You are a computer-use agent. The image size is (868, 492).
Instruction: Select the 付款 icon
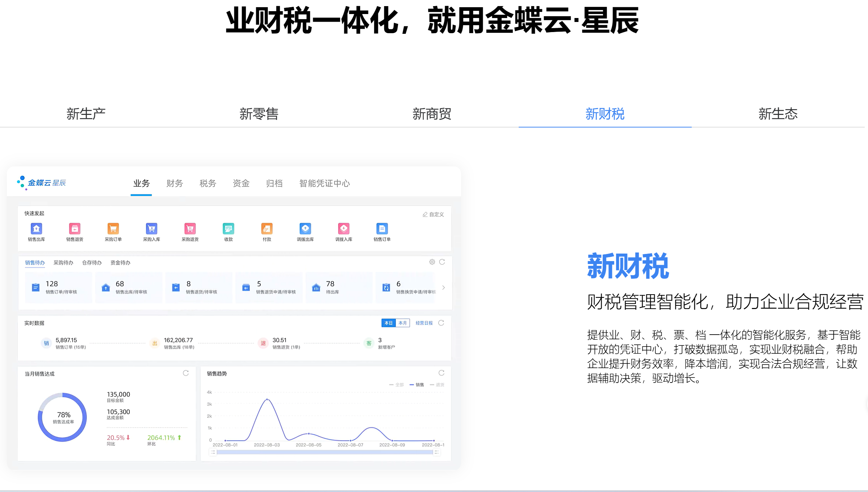point(267,228)
